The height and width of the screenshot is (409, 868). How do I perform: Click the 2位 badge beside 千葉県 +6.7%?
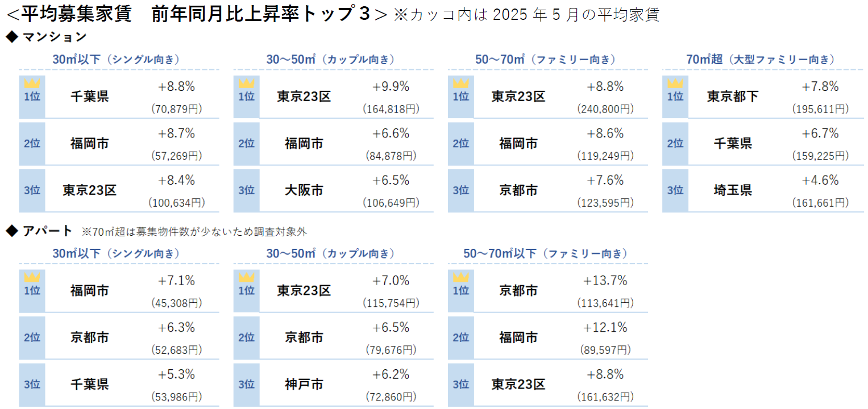point(675,144)
